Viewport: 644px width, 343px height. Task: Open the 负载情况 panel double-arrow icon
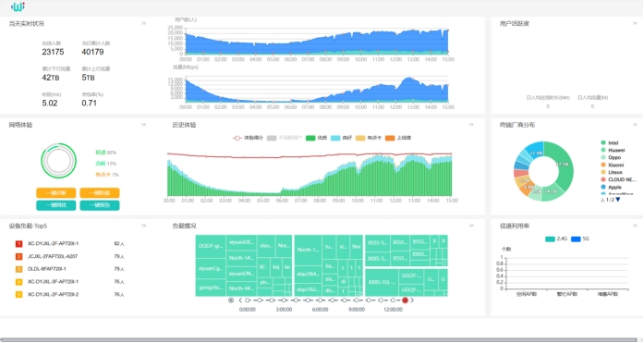click(471, 226)
